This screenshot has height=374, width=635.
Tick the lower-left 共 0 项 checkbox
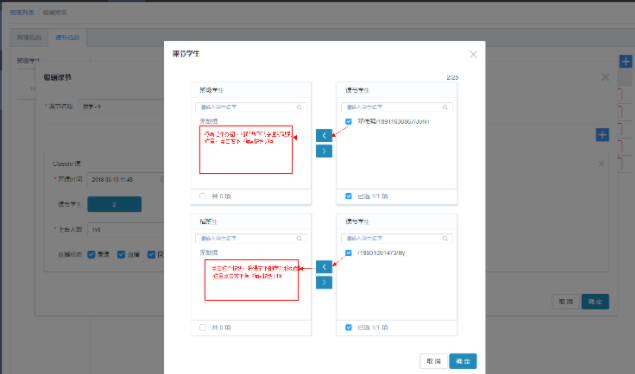pyautogui.click(x=202, y=327)
